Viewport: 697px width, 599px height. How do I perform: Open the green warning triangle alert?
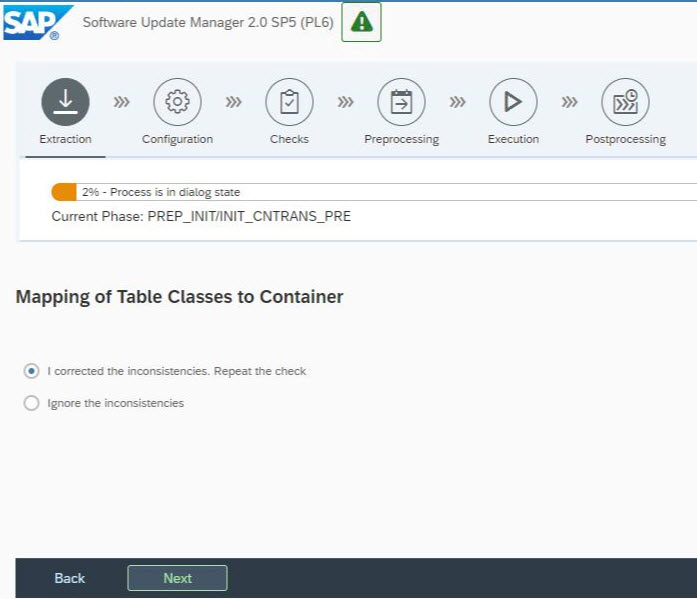[361, 22]
